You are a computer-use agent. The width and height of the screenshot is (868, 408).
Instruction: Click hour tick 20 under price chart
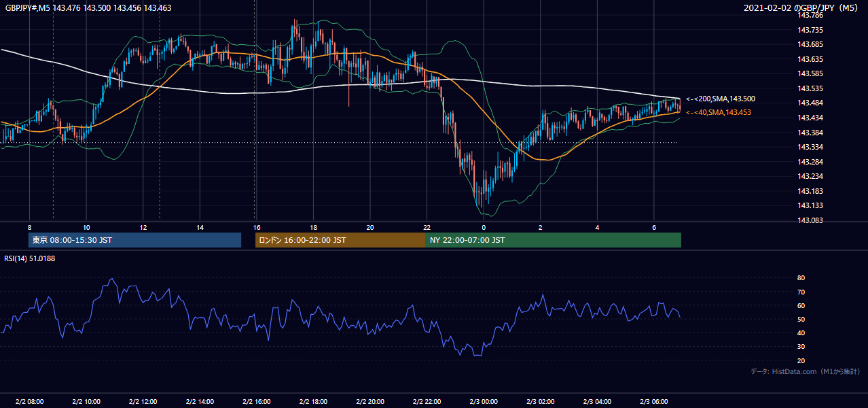click(x=370, y=227)
